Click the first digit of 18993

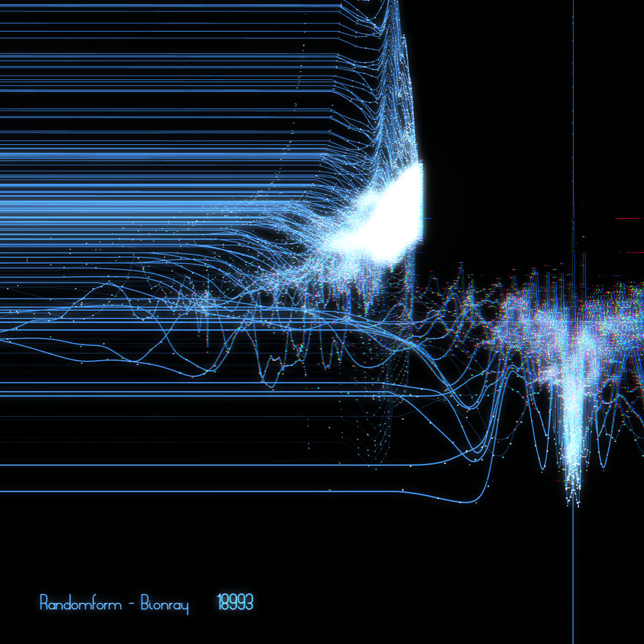pos(219,603)
